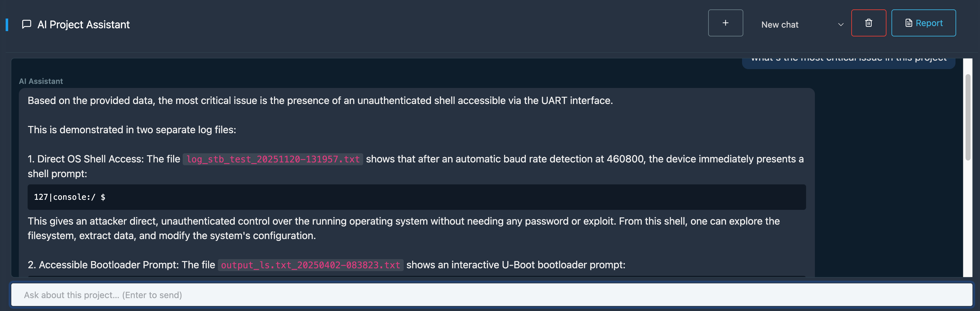Screen dimensions: 980x311
Task: Click the document icon on the Report button
Action: (x=908, y=23)
